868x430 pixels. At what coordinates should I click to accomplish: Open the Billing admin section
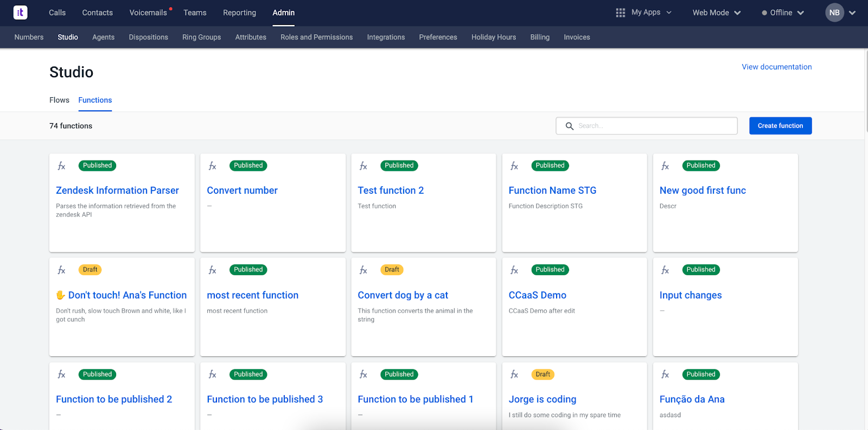(x=540, y=37)
